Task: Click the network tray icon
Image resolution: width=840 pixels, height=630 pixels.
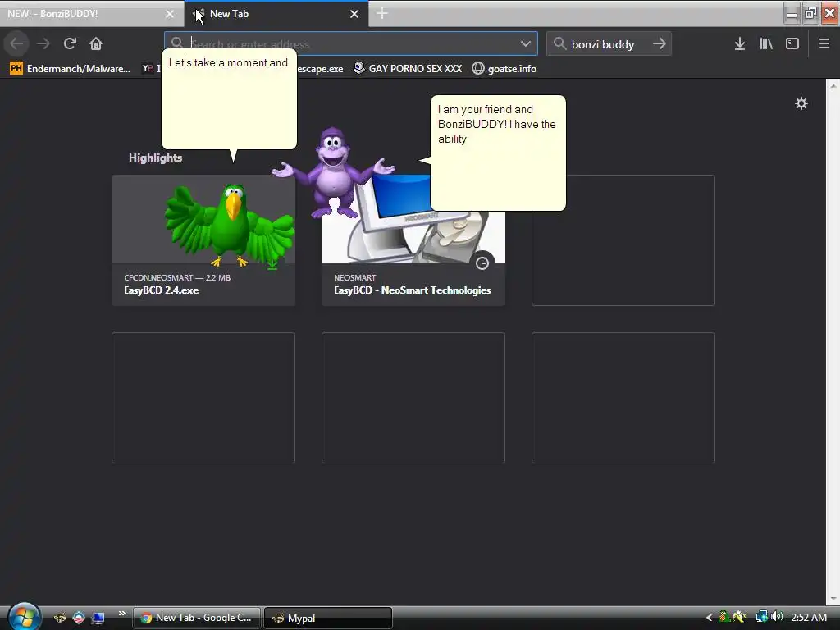Action: 761,617
